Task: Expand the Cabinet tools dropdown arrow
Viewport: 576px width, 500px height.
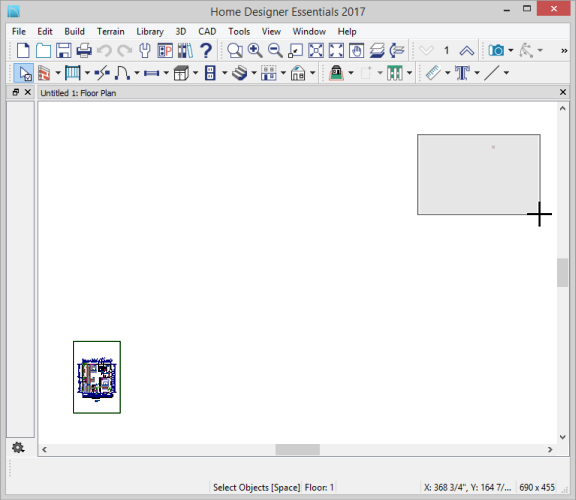Action: pos(195,73)
